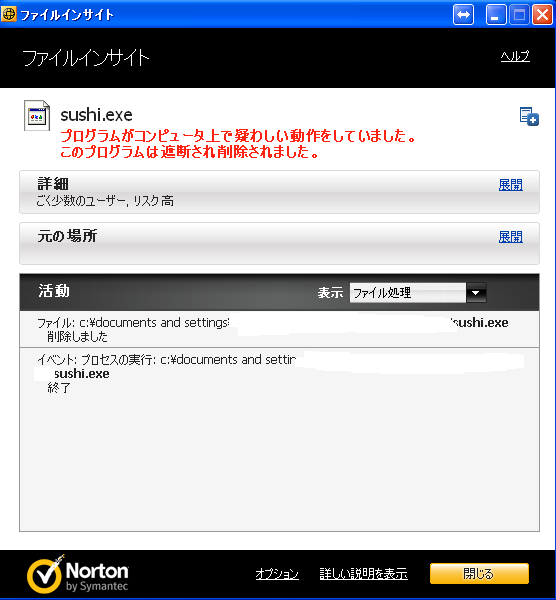Click the sushi.exe file icon
Image resolution: width=556 pixels, height=600 pixels.
pyautogui.click(x=37, y=116)
